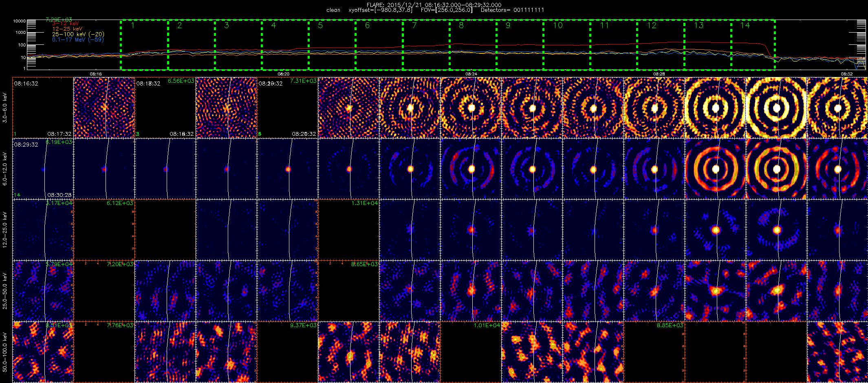Click the "1000" y-axis tick label

pos(20,32)
